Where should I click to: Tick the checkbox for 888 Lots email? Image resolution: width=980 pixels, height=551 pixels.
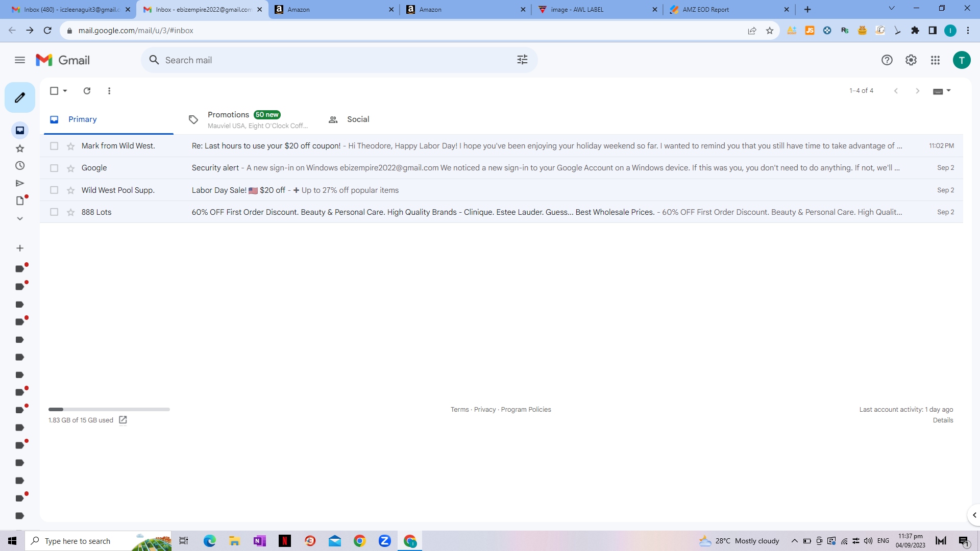54,212
